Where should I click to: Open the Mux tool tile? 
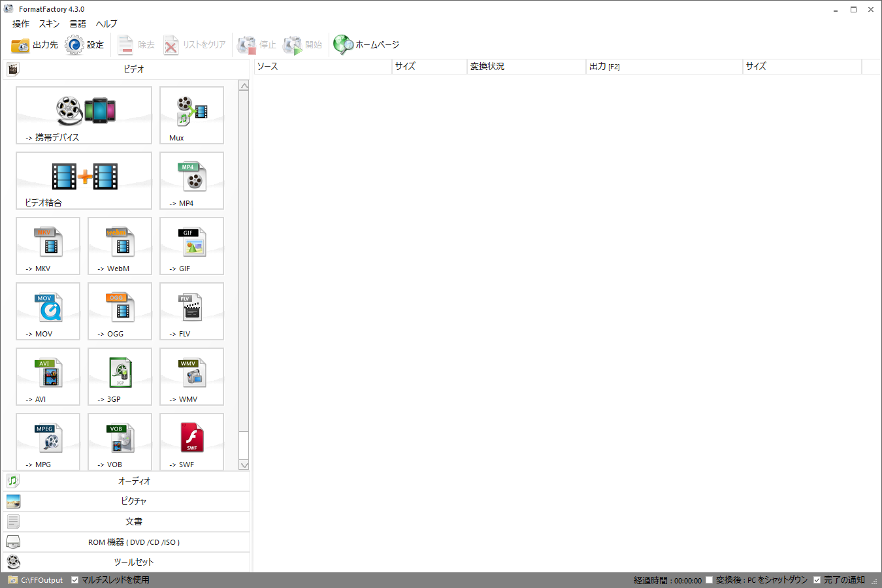[191, 115]
